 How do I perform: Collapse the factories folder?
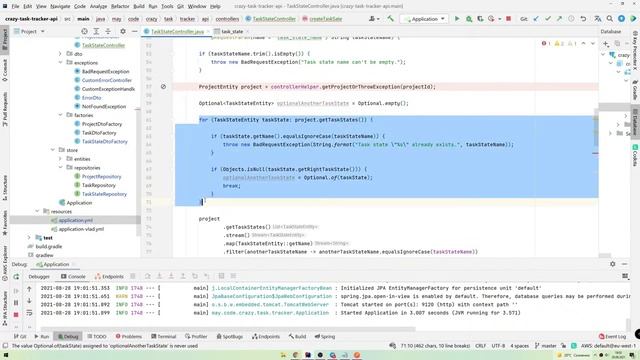pos(60,115)
